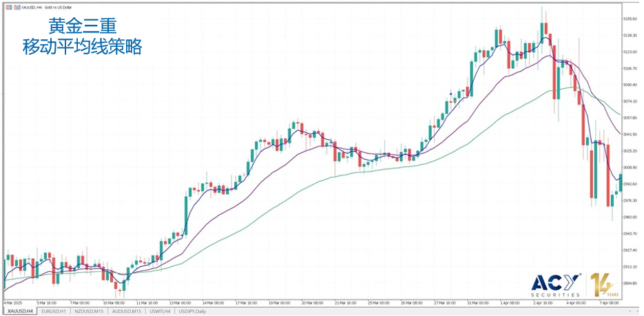Open the EURUSD,H1 chart tab
Image resolution: width=644 pixels, height=316 pixels.
point(54,311)
